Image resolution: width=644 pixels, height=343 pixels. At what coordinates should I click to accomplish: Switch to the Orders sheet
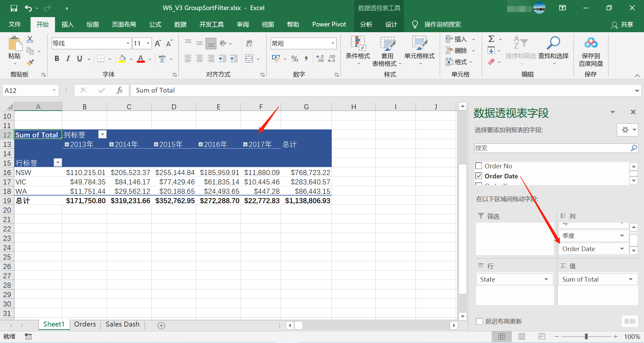tap(85, 324)
